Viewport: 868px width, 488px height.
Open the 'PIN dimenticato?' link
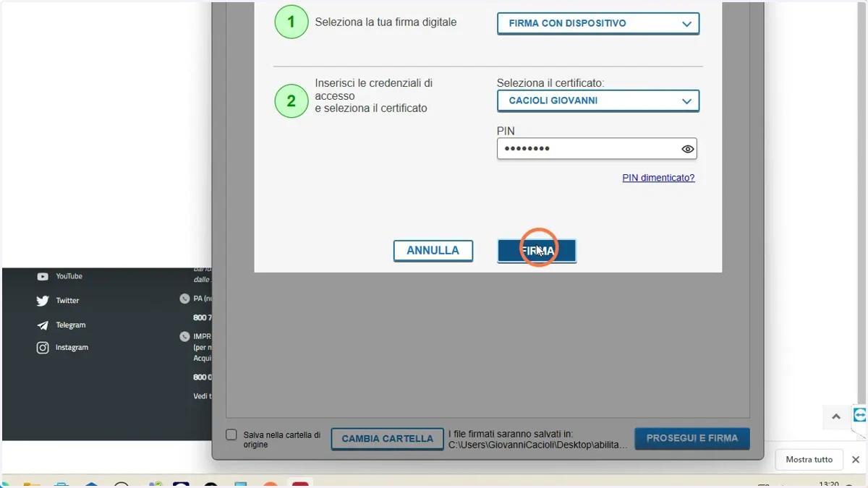tap(658, 178)
